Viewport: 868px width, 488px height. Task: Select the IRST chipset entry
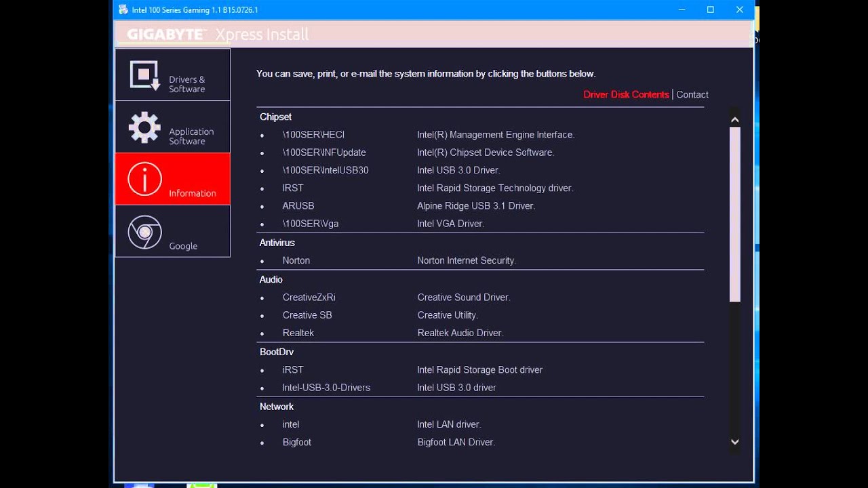click(293, 188)
